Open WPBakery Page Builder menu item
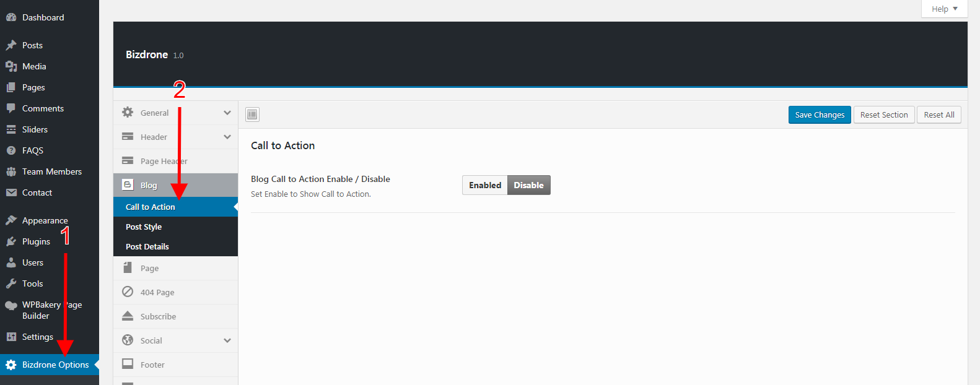This screenshot has height=385, width=980. [x=50, y=310]
